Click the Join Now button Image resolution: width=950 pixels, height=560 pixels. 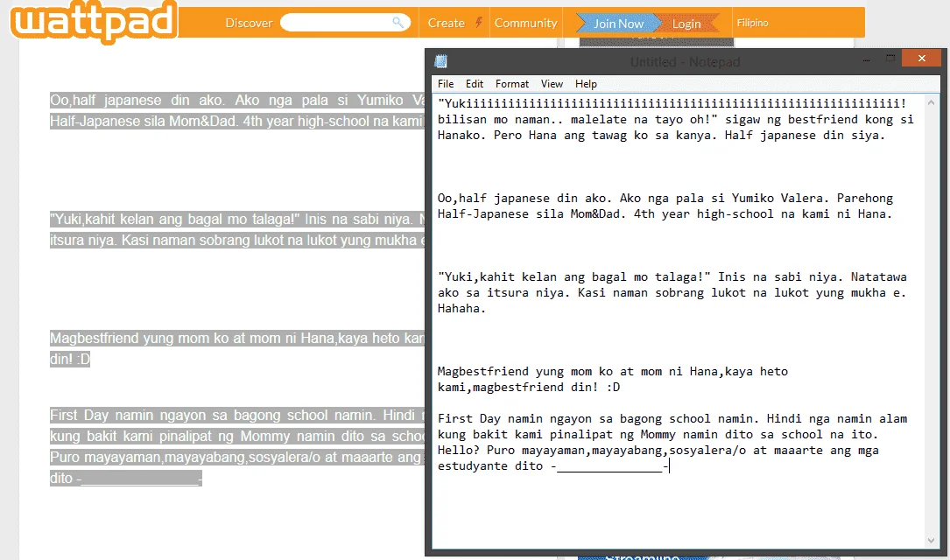[618, 24]
